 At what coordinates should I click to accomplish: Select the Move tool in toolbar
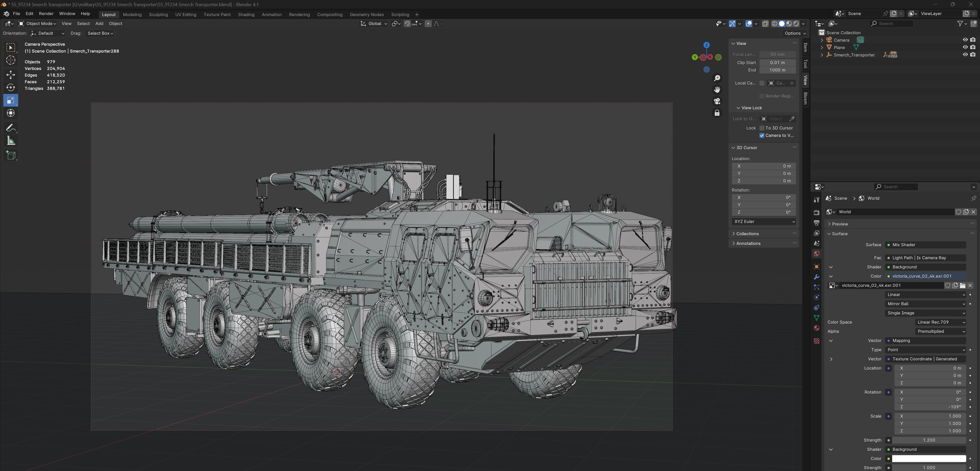tap(11, 74)
